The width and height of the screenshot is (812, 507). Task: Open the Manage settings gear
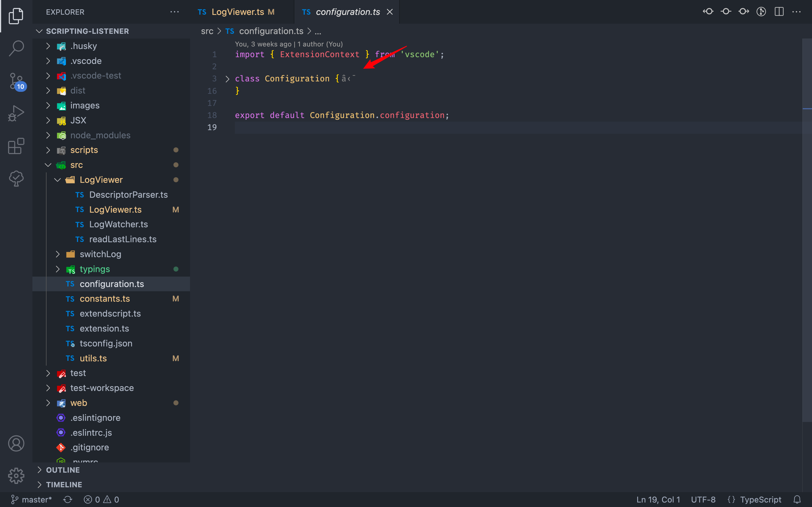click(x=16, y=475)
